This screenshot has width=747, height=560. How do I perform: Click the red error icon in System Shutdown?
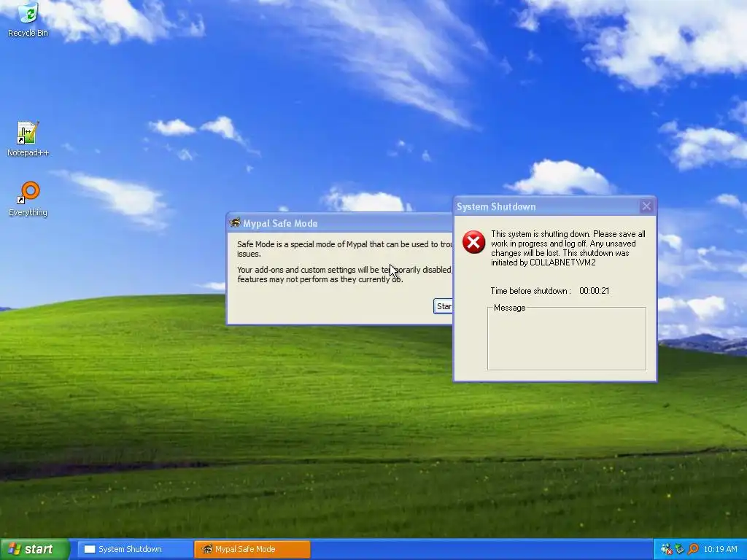pyautogui.click(x=473, y=242)
